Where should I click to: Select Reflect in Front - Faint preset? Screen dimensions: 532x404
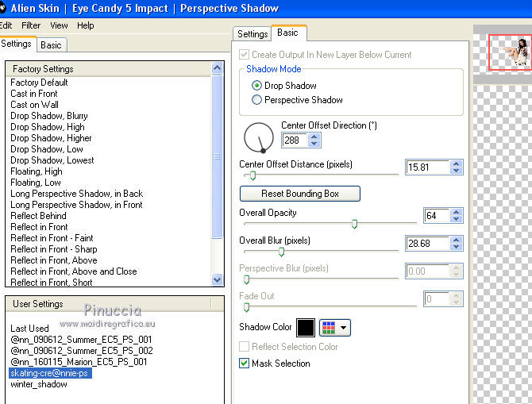click(x=52, y=238)
